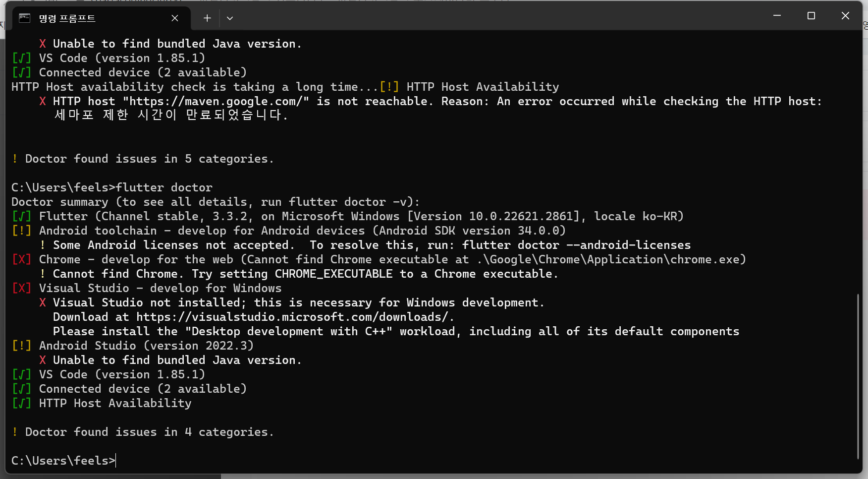Click the red X marker beside Visual Studio line
Viewport: 868px width, 479px height.
(21, 288)
